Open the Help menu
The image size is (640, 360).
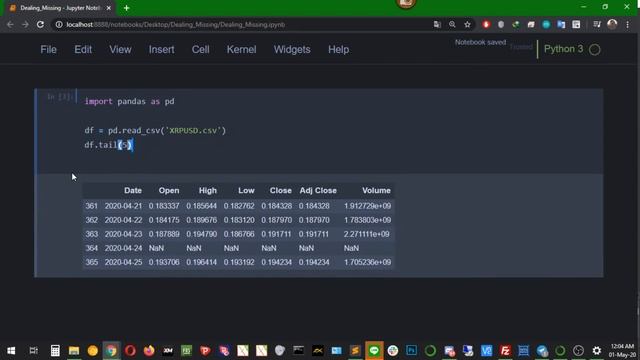[338, 49]
